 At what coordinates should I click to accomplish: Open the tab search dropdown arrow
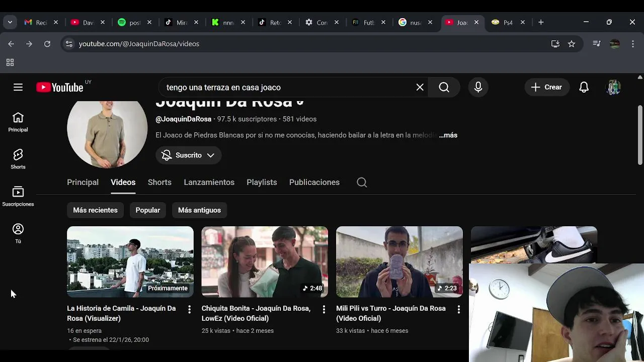point(10,23)
